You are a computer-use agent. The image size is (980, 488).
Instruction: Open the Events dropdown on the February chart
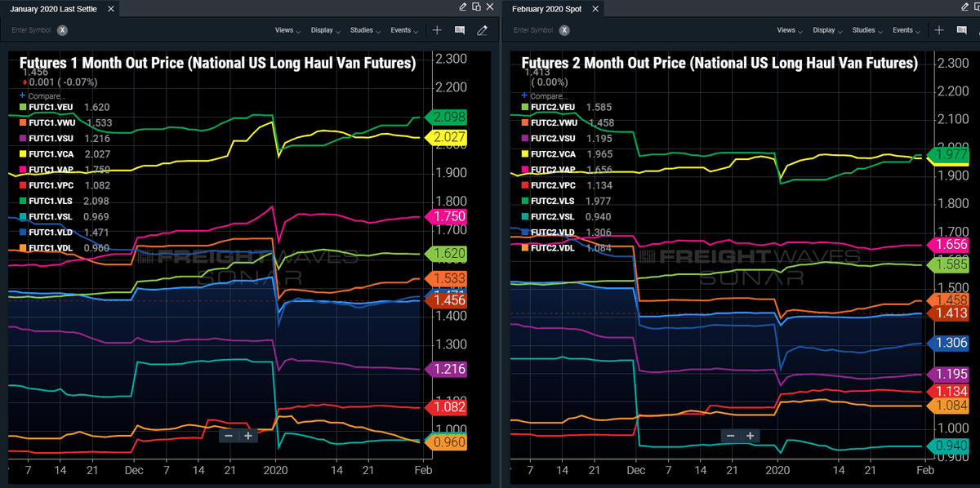point(906,30)
